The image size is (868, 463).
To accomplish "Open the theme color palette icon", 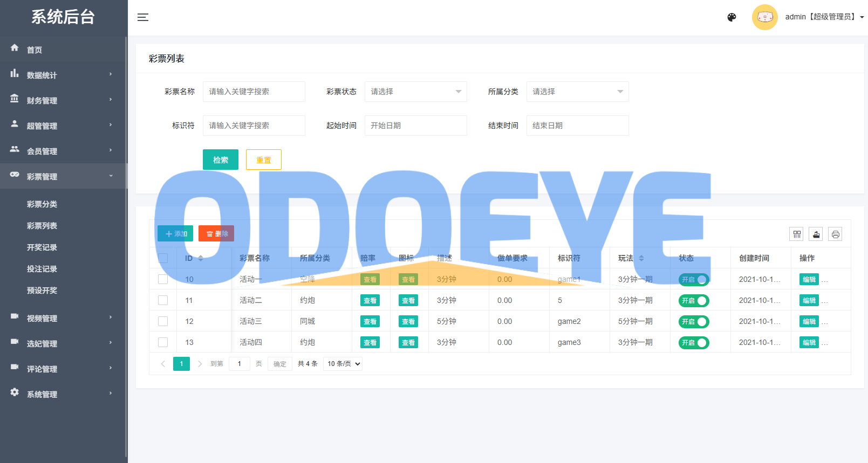I will (732, 17).
